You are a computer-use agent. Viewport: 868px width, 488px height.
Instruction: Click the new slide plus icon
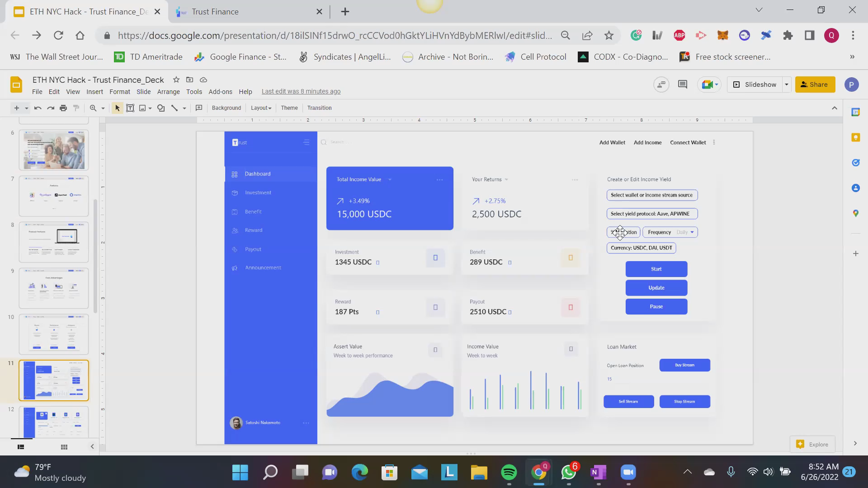click(17, 108)
